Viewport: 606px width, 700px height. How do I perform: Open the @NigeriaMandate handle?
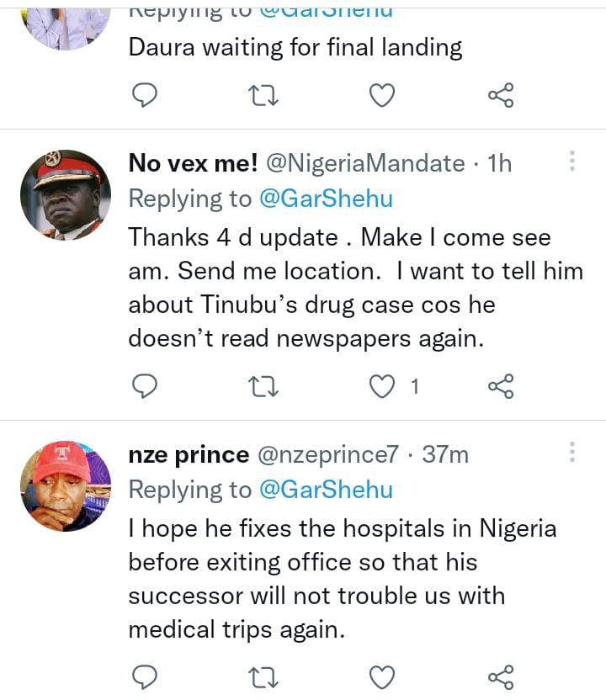coord(364,163)
